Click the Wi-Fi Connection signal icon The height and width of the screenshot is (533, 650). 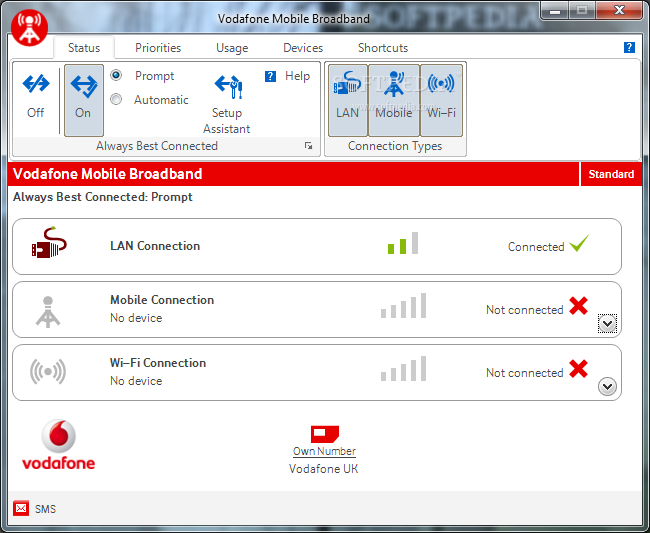point(48,371)
